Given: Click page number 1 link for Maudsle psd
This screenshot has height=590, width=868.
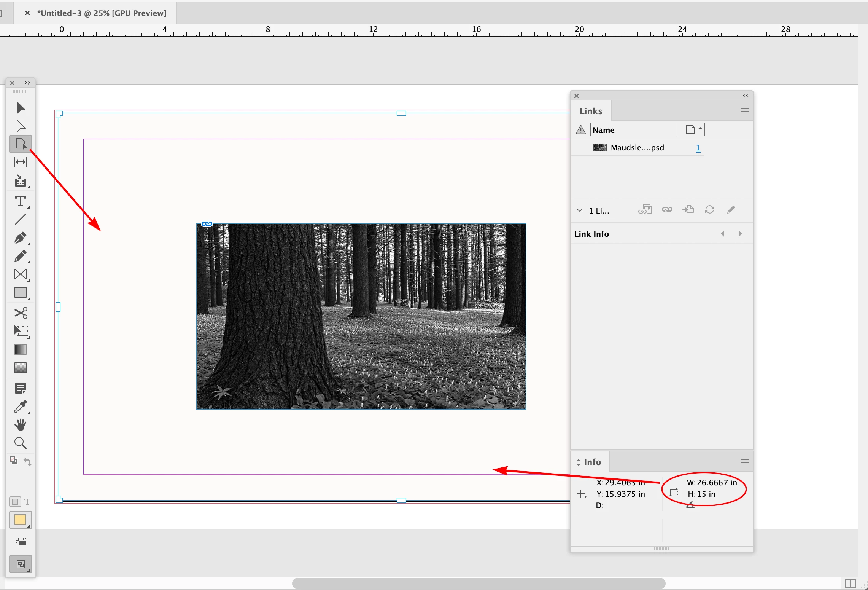Looking at the screenshot, I should (698, 148).
